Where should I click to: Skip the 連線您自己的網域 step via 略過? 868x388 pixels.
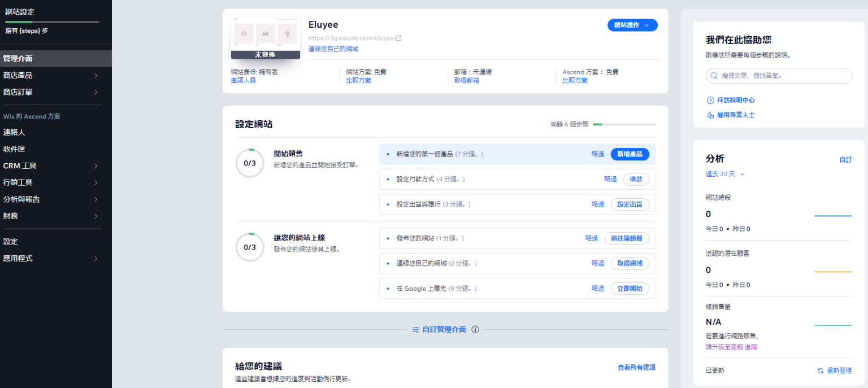(598, 263)
